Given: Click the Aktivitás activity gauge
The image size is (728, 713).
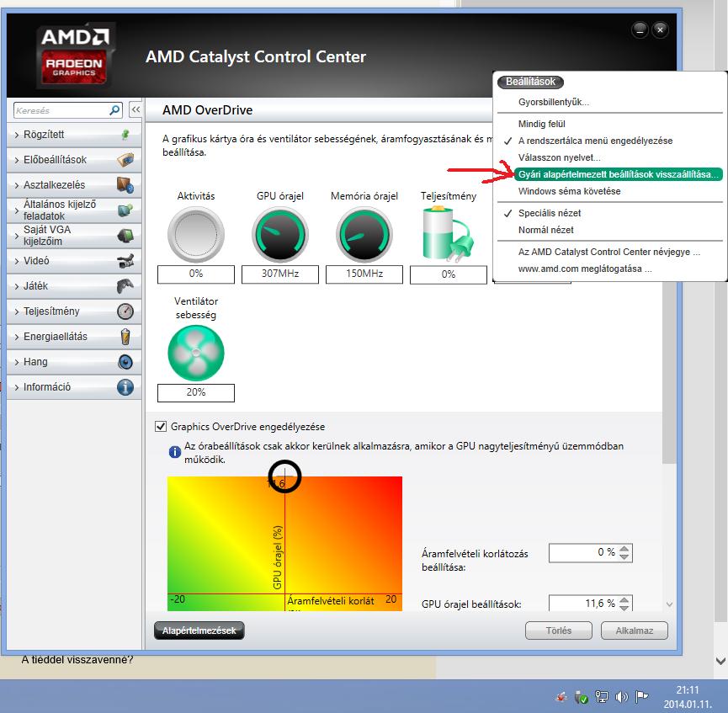Looking at the screenshot, I should pos(196,235).
